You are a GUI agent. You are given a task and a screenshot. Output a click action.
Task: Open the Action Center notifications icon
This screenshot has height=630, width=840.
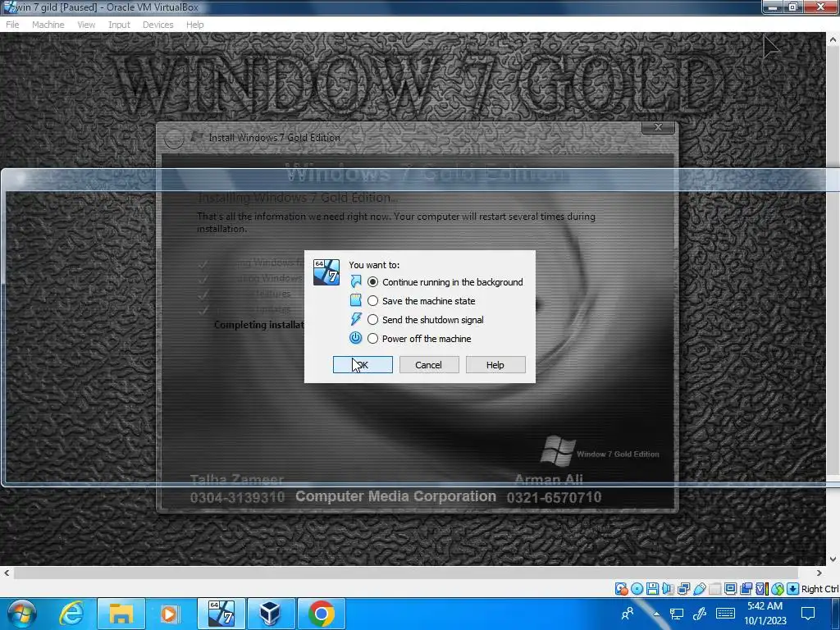(808, 614)
